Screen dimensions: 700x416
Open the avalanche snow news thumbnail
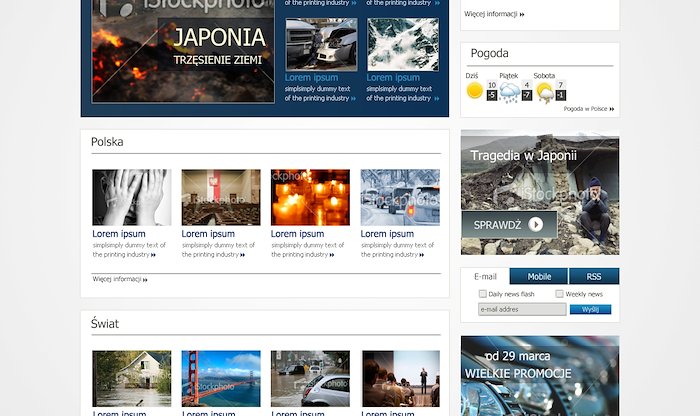[x=403, y=45]
